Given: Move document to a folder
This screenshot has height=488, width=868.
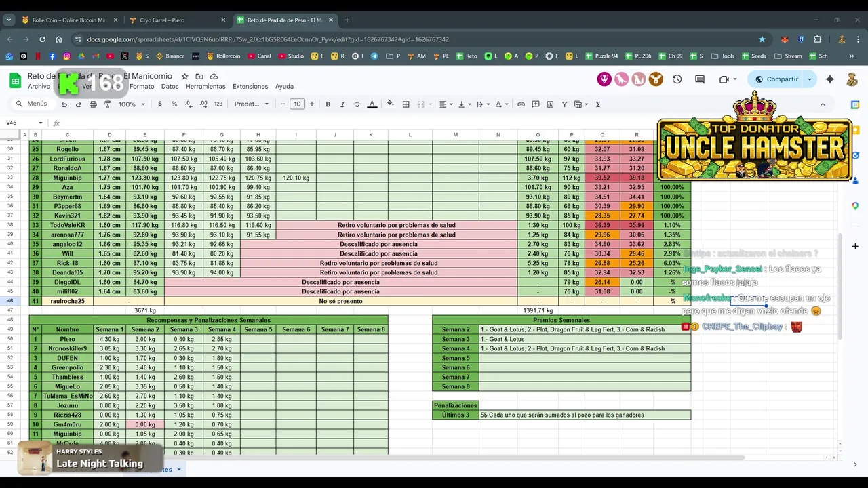Looking at the screenshot, I should point(199,77).
